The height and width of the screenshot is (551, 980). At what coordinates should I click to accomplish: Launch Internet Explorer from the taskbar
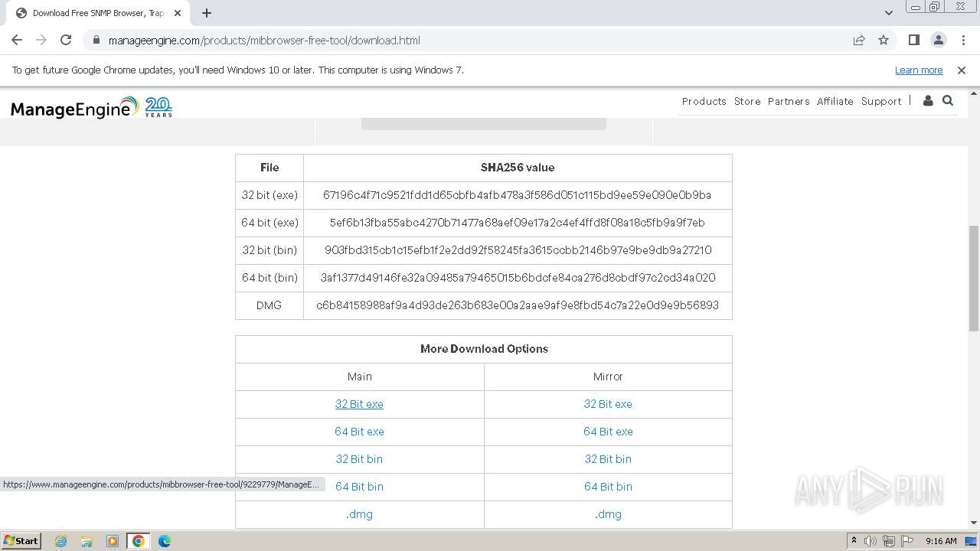coord(61,541)
